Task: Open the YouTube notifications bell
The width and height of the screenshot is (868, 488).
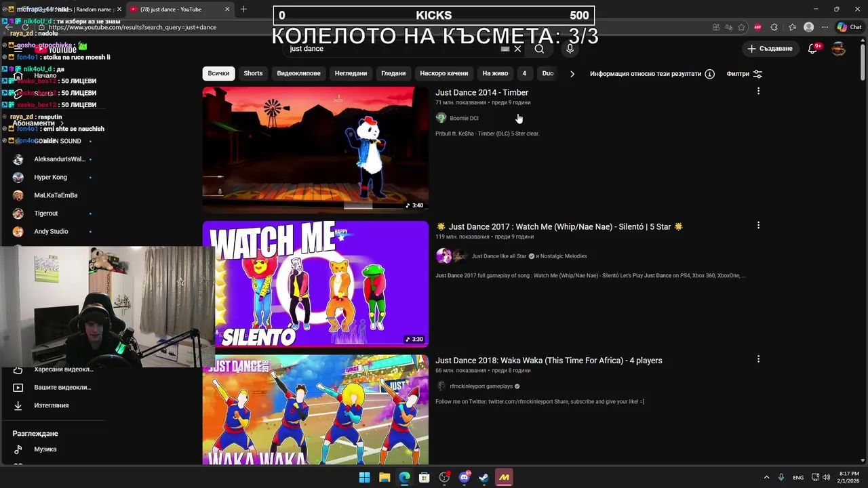Action: 813,49
